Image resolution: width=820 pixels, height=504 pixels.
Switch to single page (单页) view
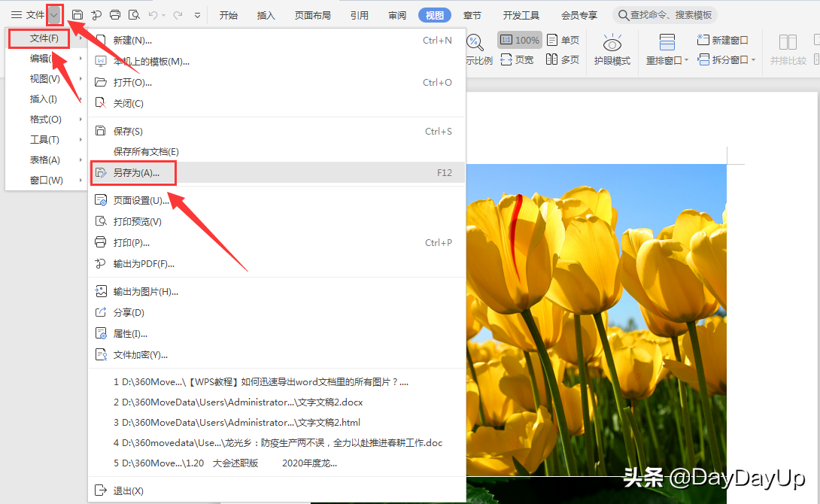tap(563, 41)
